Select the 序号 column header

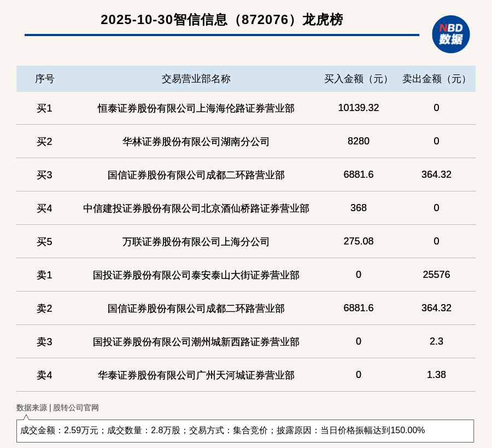click(x=44, y=79)
